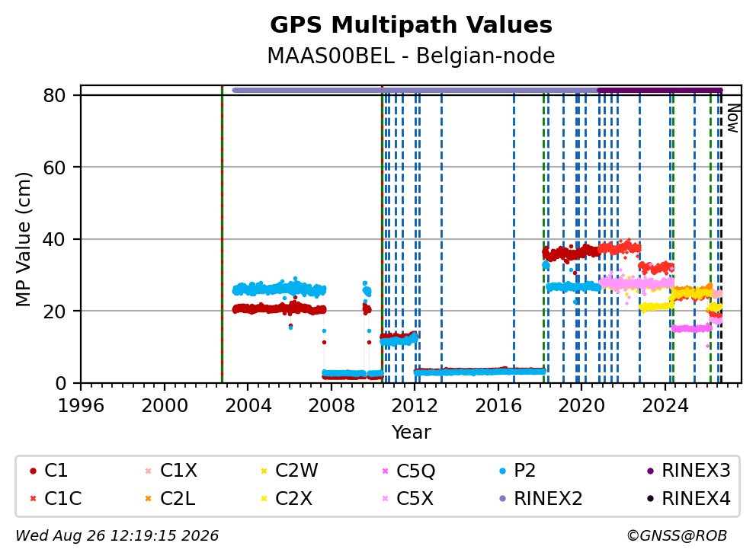Select the RINEX4 legend label
This screenshot has height=559, width=756.
point(696,498)
